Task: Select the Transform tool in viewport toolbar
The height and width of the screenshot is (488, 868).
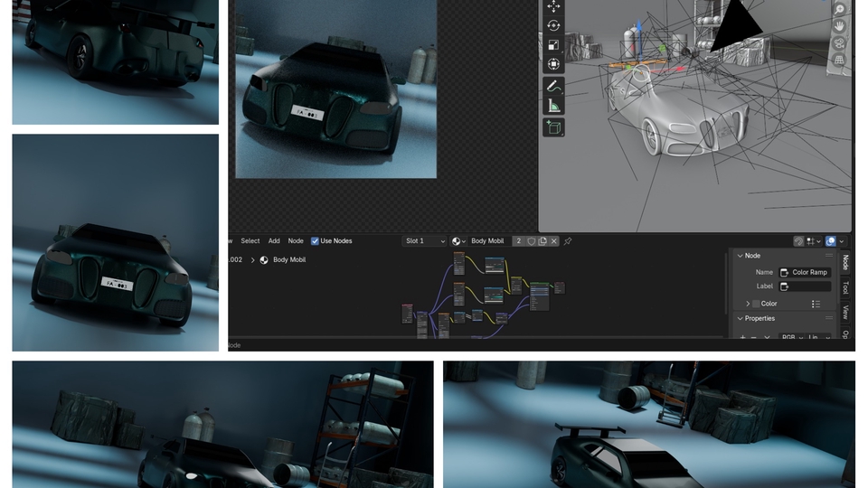Action: (553, 64)
